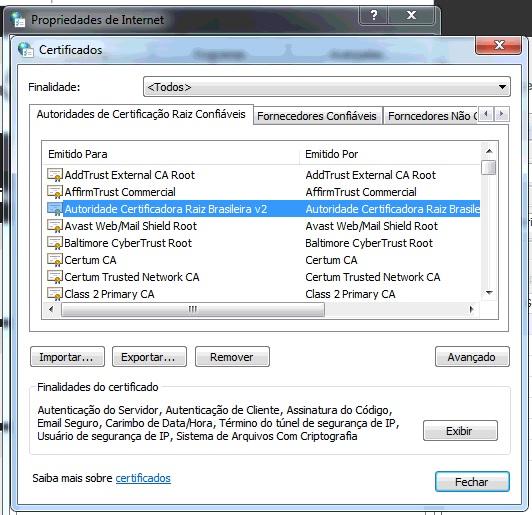
Task: Click the horizontal scrollbar thumb
Action: (x=193, y=309)
